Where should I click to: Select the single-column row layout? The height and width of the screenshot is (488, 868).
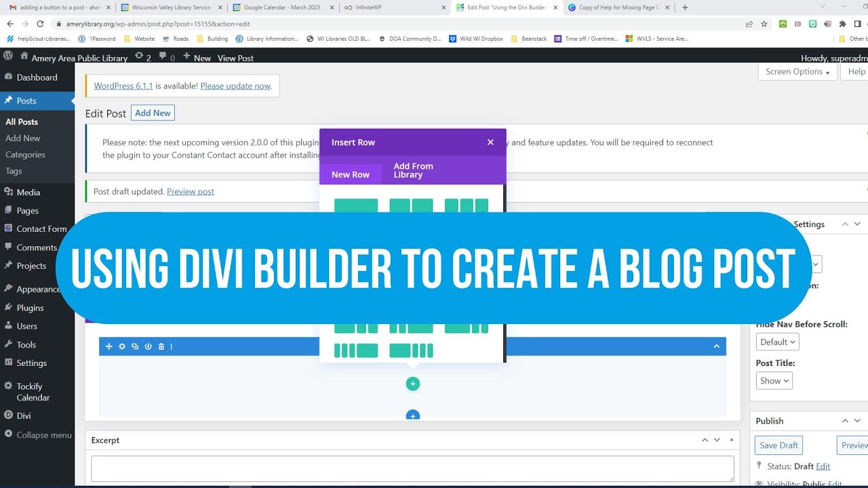(356, 205)
